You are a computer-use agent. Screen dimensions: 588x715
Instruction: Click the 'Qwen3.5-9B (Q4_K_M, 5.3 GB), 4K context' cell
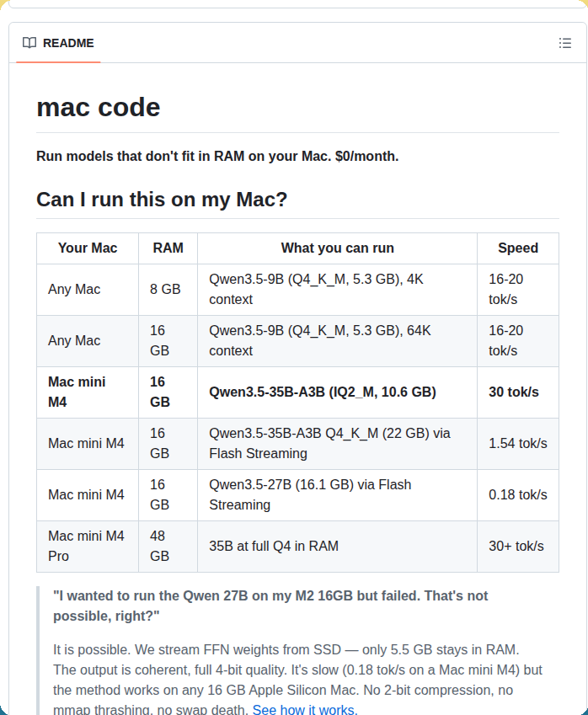[x=337, y=290]
